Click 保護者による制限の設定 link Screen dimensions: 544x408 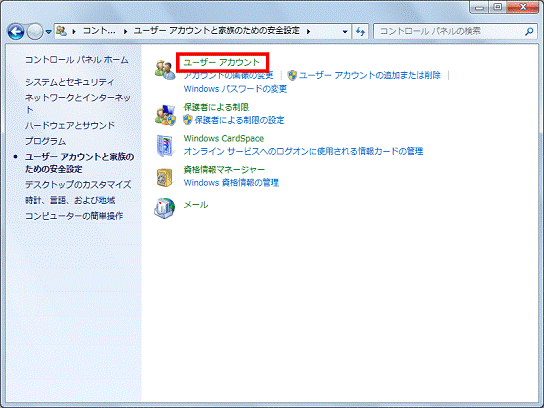239,120
